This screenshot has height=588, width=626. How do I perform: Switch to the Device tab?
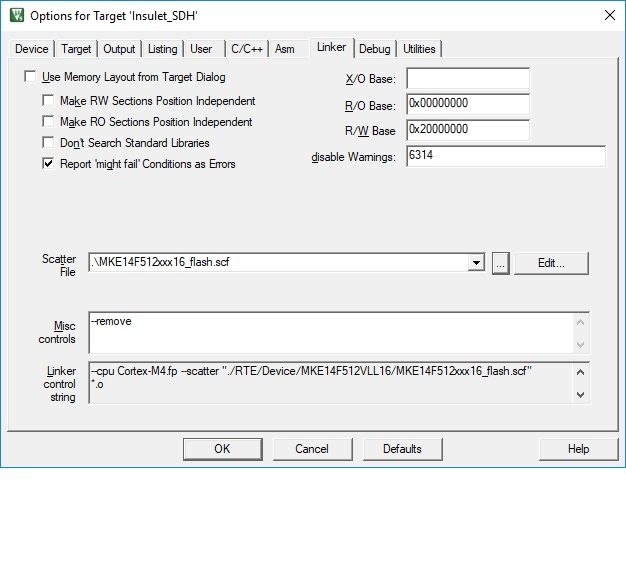pyautogui.click(x=32, y=49)
